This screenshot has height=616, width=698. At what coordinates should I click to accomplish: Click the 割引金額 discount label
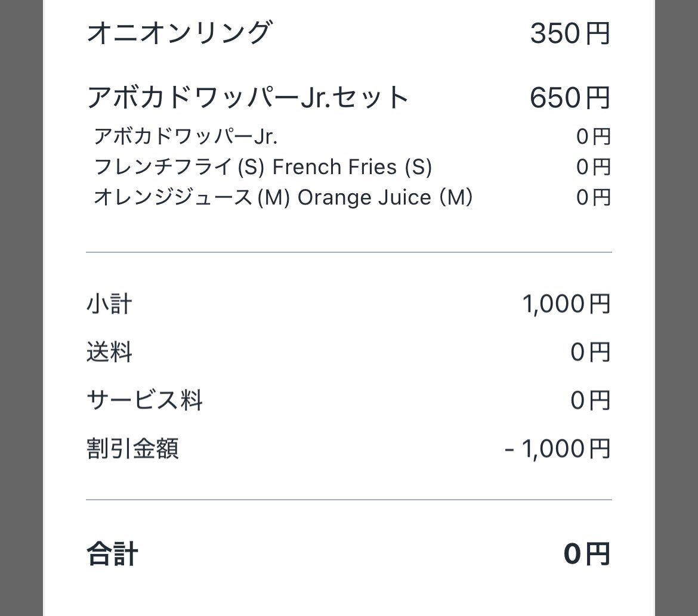tap(132, 448)
